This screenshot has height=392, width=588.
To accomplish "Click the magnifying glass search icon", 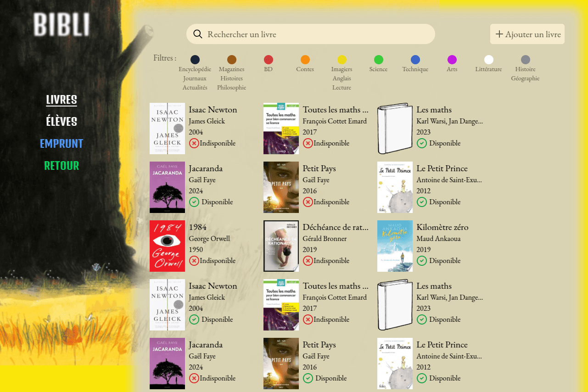I will point(198,34).
